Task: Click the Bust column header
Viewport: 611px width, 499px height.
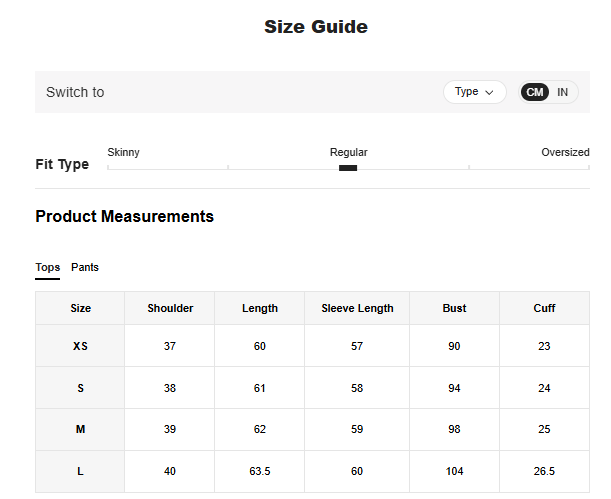Action: [x=454, y=308]
